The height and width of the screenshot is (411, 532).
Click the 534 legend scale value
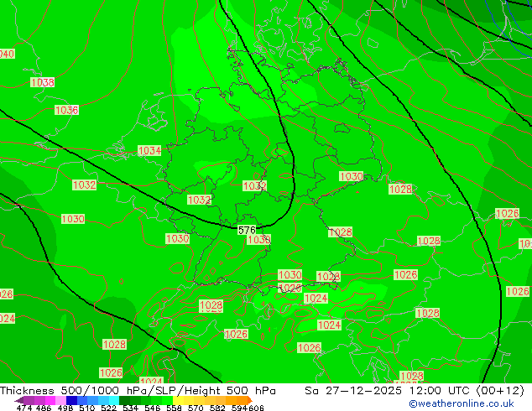pyautogui.click(x=131, y=408)
